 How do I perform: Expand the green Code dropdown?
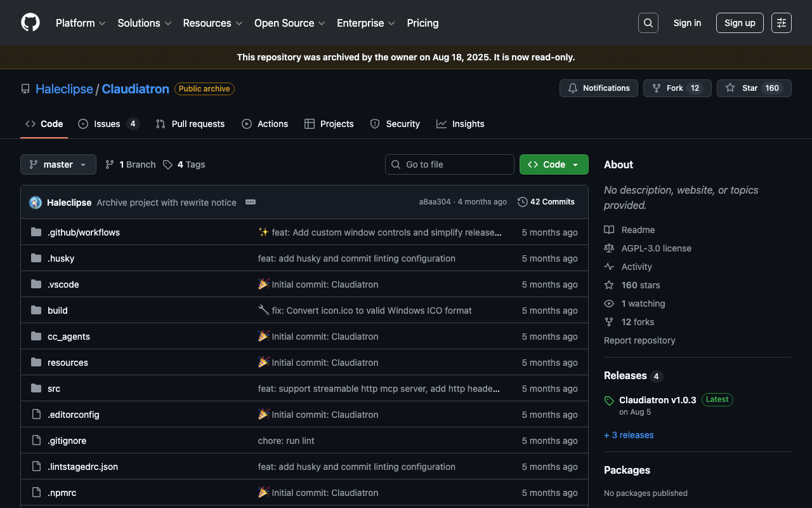click(x=554, y=164)
